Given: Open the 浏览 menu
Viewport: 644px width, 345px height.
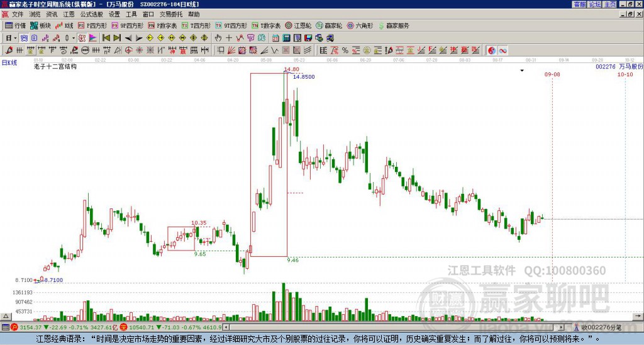Looking at the screenshot, I should 35,14.
